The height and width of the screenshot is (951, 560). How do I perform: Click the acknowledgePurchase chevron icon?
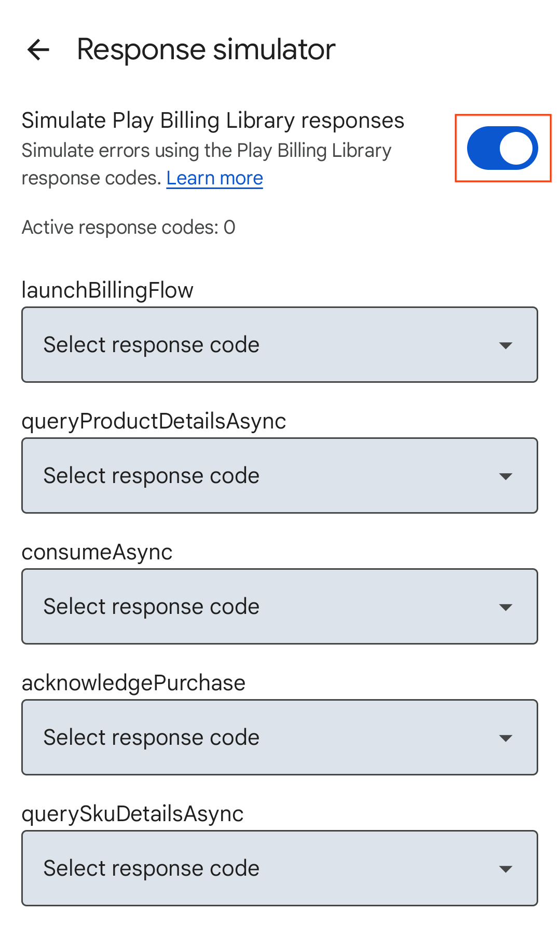507,738
